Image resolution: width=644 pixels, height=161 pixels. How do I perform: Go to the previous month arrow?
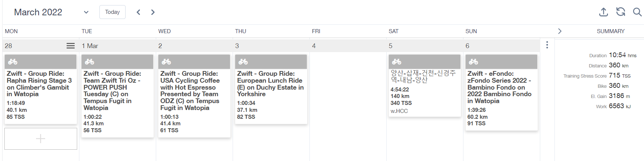tap(138, 12)
